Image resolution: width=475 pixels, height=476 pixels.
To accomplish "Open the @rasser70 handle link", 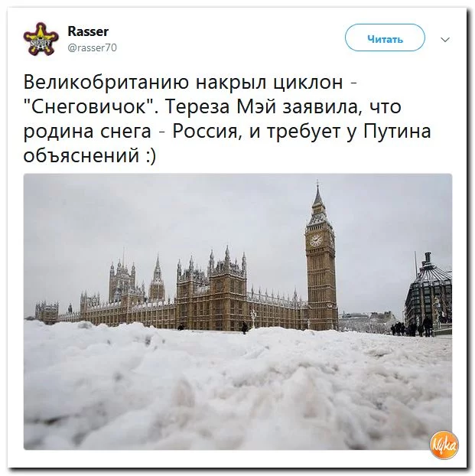I will click(93, 47).
